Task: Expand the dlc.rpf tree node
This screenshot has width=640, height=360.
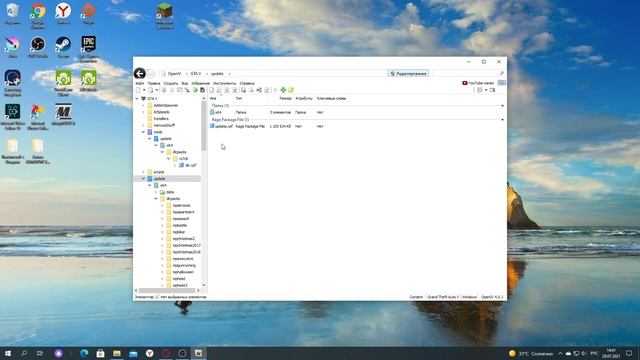Action: tap(175, 165)
